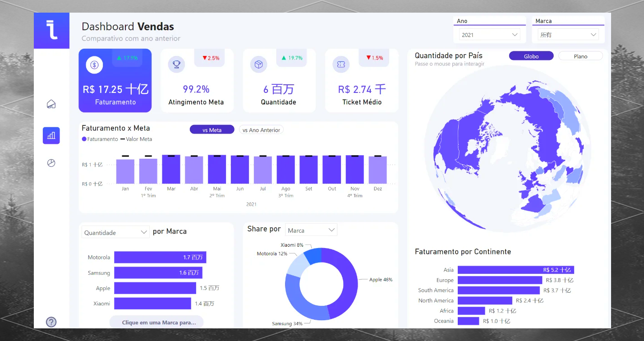Click the Clique em uma Marca button
Viewport: 644px width, 341px height.
click(156, 323)
